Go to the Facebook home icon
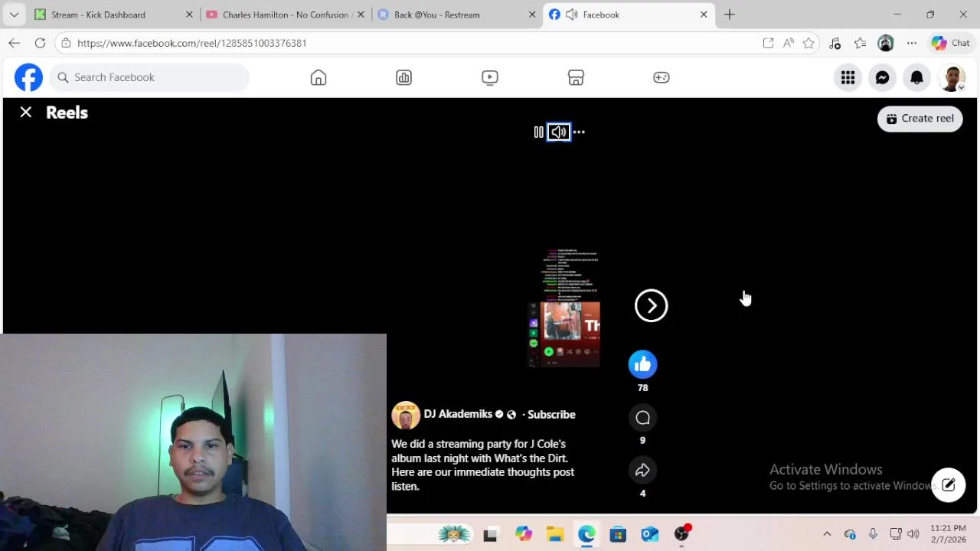980x551 pixels. [318, 77]
